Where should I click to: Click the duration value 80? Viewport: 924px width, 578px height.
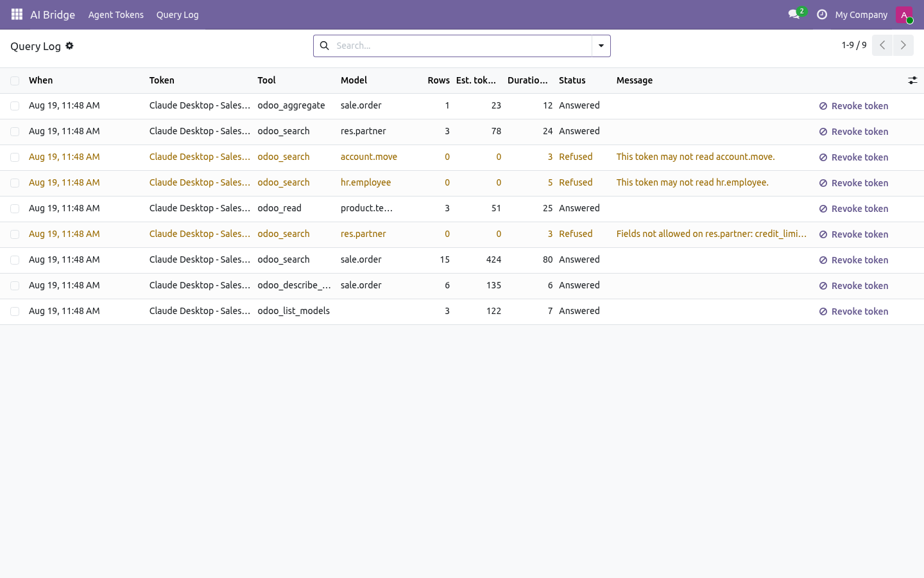(547, 259)
